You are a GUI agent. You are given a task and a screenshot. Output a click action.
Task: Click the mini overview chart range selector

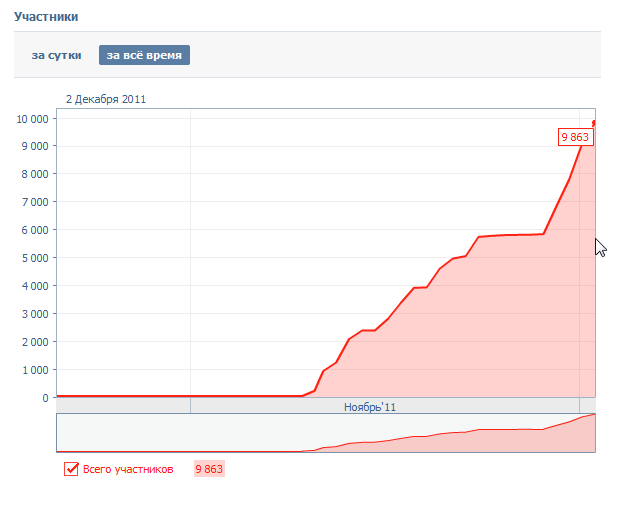326,433
